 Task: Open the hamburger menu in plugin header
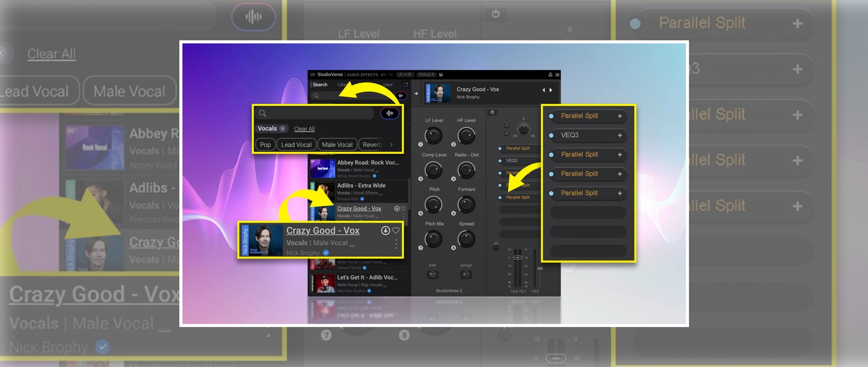[557, 75]
